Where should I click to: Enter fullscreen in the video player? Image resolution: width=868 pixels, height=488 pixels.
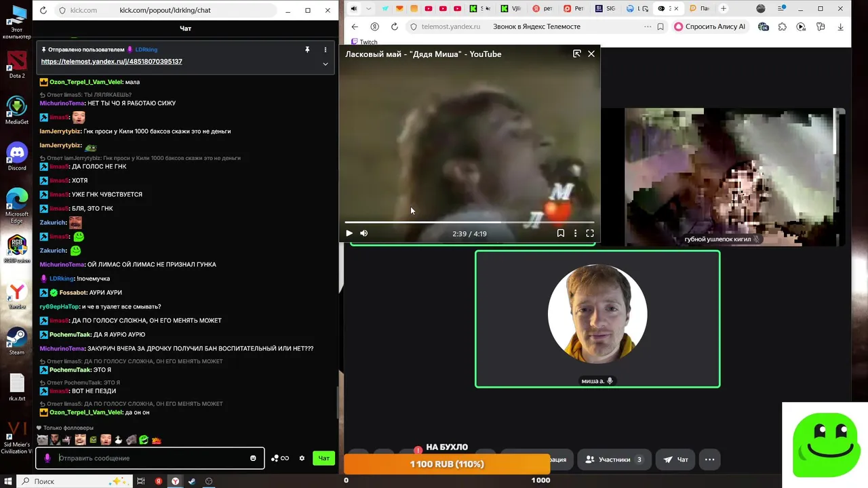click(x=590, y=233)
